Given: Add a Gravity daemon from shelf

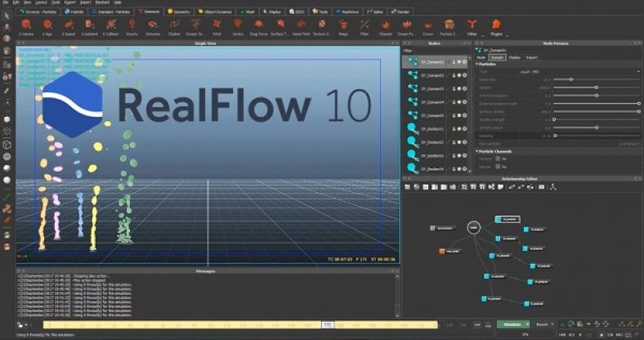Looking at the screenshot, I should (132, 28).
